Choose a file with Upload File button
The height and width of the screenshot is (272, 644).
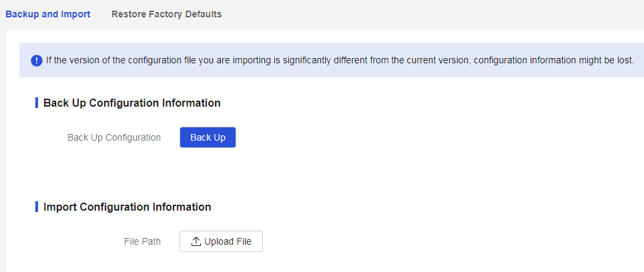(221, 241)
